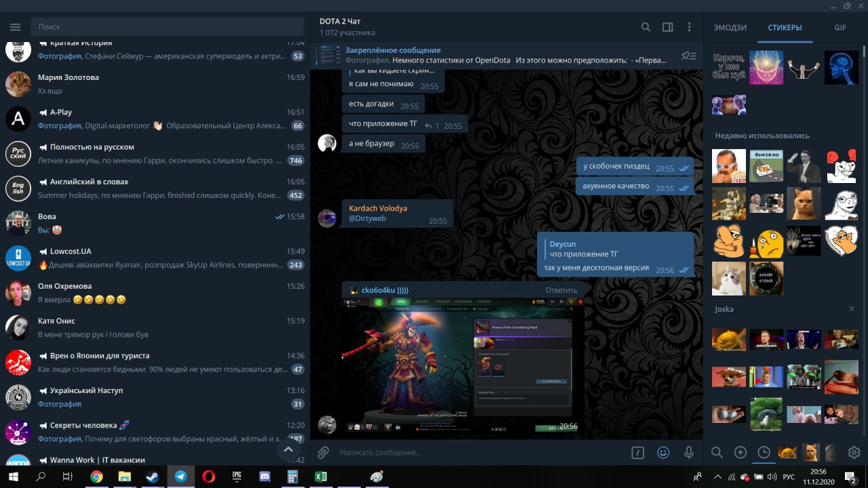
Task: Click the reply count on что приложение ТГ
Action: 432,126
